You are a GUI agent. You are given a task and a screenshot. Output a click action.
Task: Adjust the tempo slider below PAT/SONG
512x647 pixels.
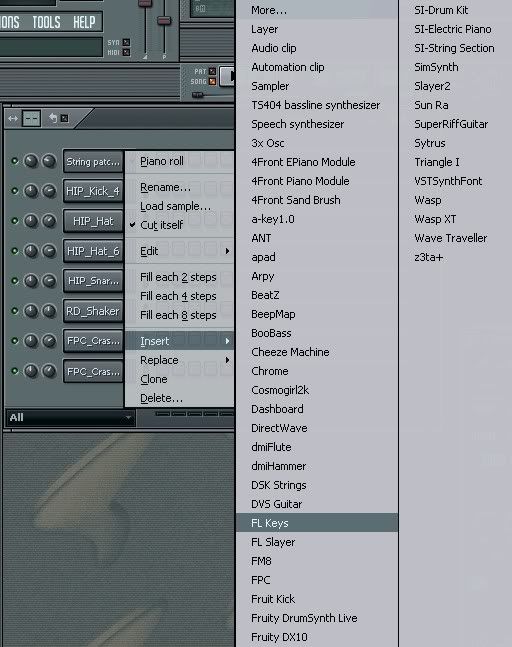coord(198,95)
